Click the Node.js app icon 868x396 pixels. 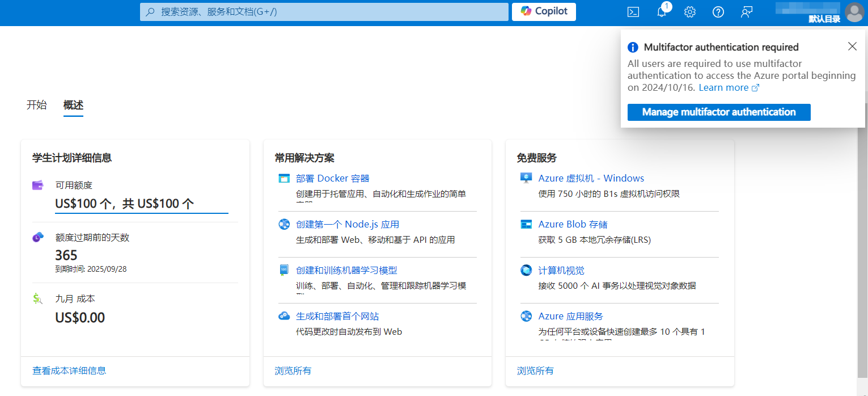pos(284,224)
